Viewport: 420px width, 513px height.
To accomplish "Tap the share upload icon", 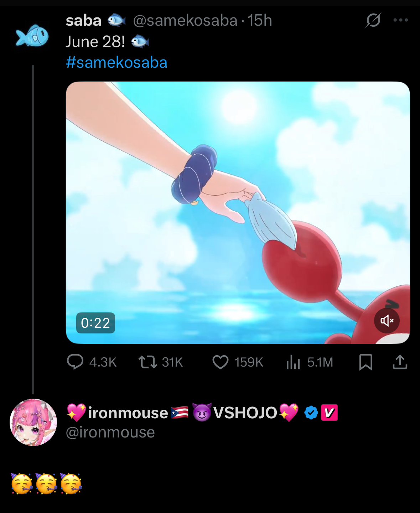I will 400,362.
